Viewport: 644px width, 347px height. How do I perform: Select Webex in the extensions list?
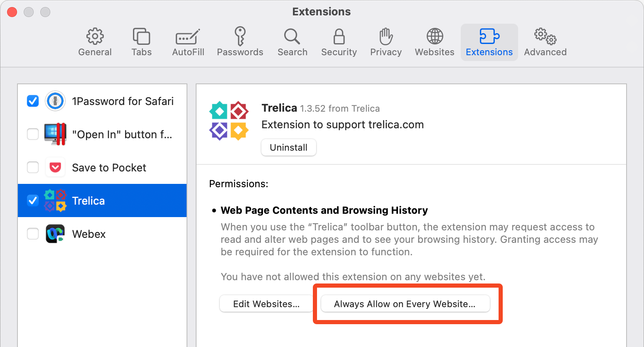click(x=102, y=234)
